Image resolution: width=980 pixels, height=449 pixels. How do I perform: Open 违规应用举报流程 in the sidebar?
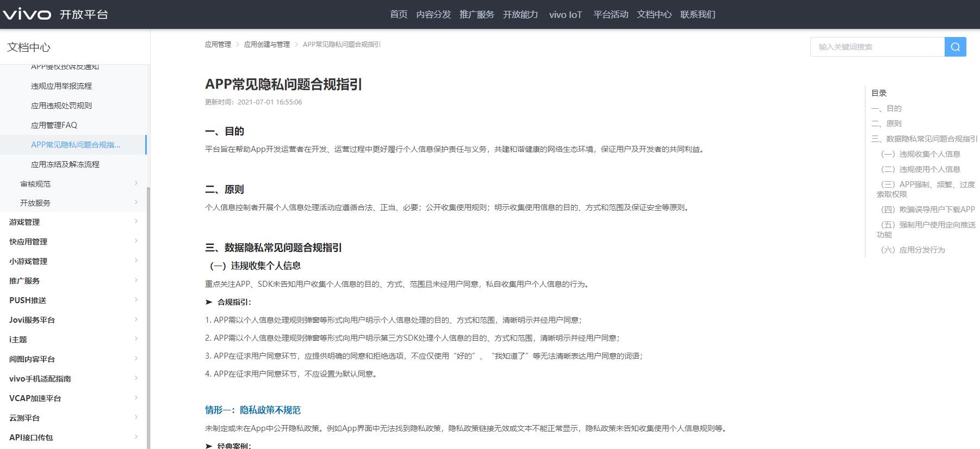click(61, 86)
